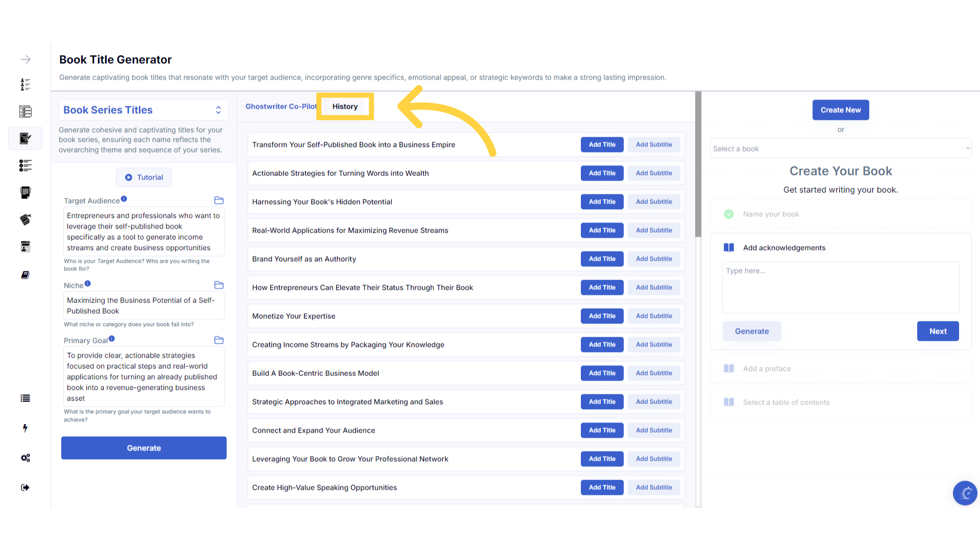The width and height of the screenshot is (980, 551).
Task: Switch to the History tab
Action: (x=345, y=107)
